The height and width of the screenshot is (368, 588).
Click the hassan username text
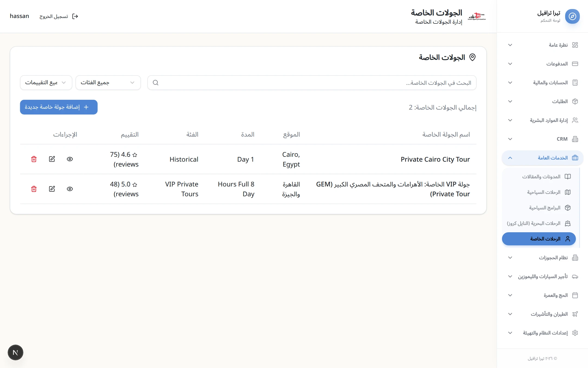coord(19,16)
